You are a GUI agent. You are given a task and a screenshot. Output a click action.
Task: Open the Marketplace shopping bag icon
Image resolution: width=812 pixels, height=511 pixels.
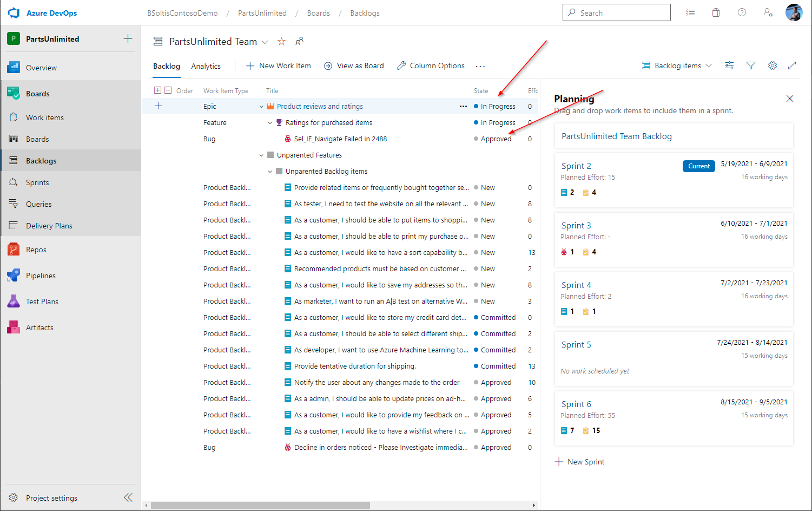tap(716, 13)
